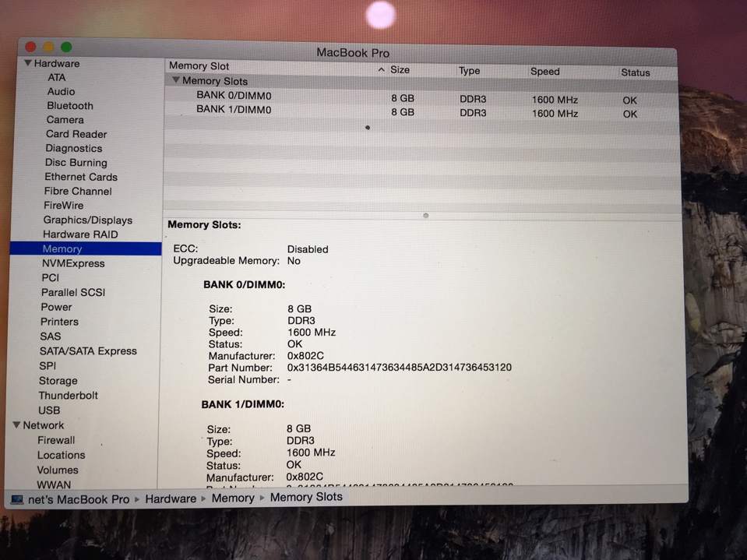Select USB in the hardware list
This screenshot has width=747, height=560.
point(49,410)
